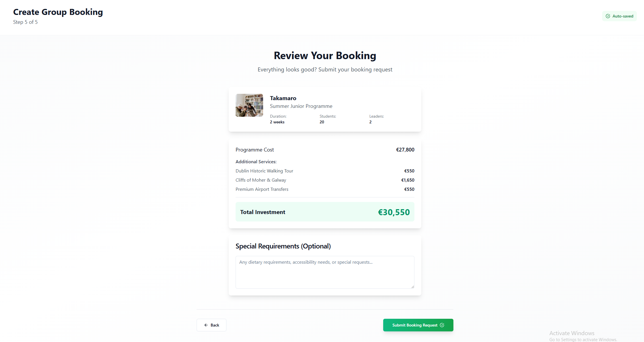Click the Takamaro programme photo thumbnail

[249, 105]
